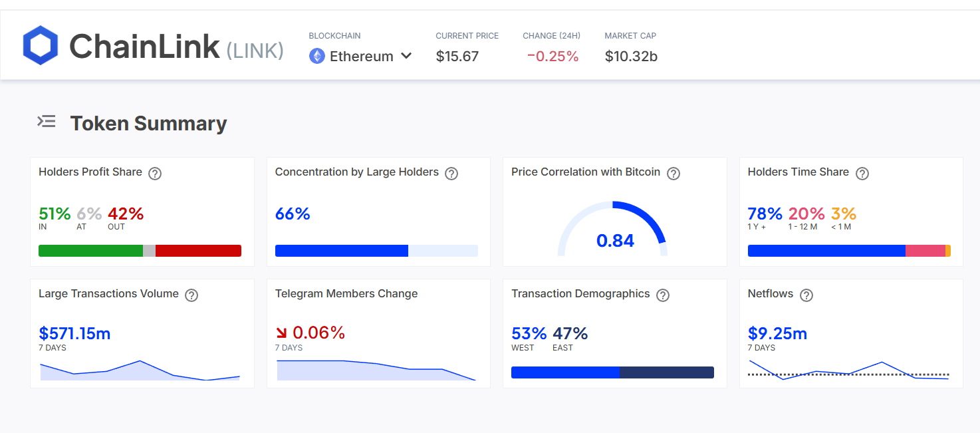Click the (LINK) ticker symbol
This screenshot has height=433, width=980.
tap(255, 50)
